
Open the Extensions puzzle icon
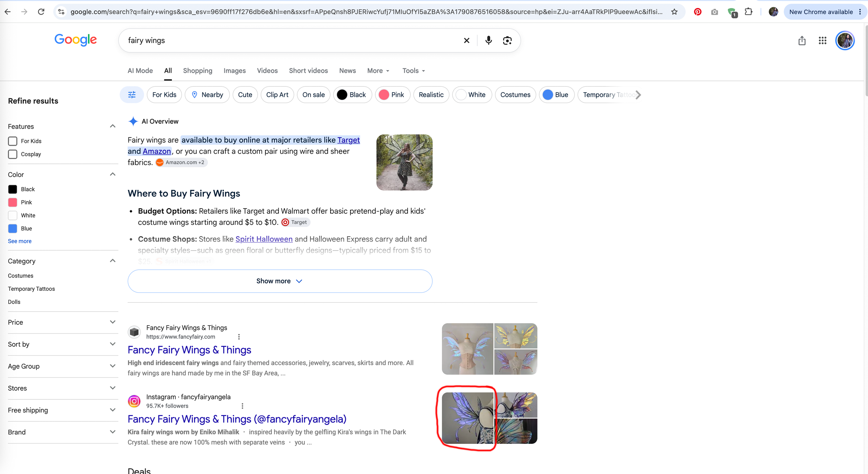tap(749, 12)
